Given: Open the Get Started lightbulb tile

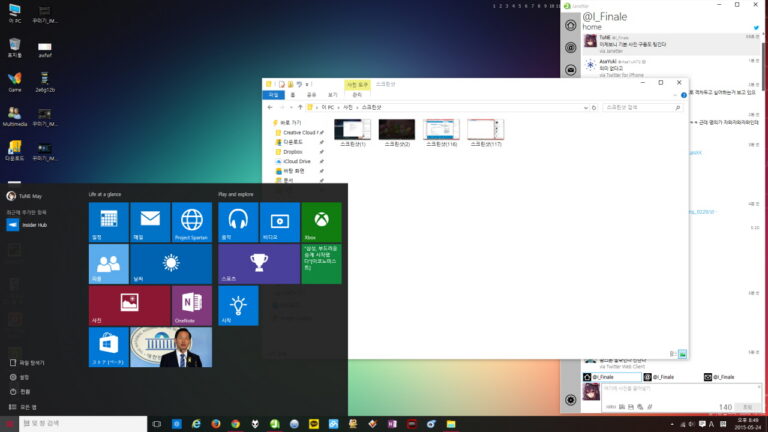Looking at the screenshot, I should [x=238, y=305].
